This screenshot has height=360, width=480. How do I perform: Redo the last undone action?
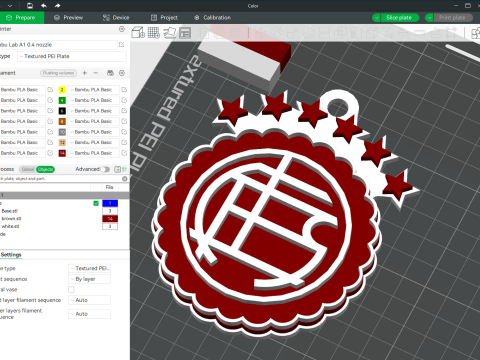coord(57,6)
